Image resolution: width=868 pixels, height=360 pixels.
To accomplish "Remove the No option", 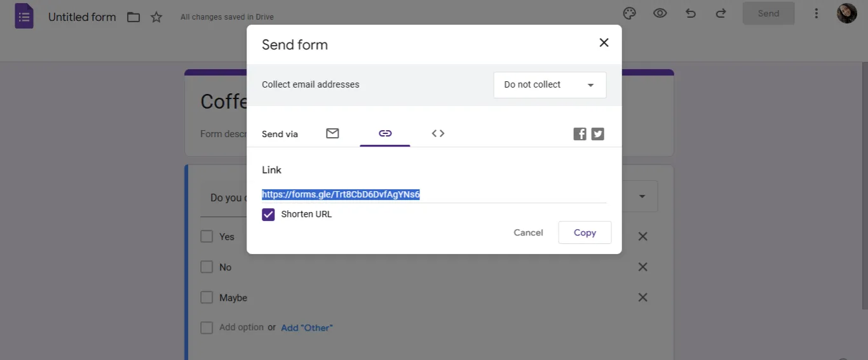I will tap(642, 267).
